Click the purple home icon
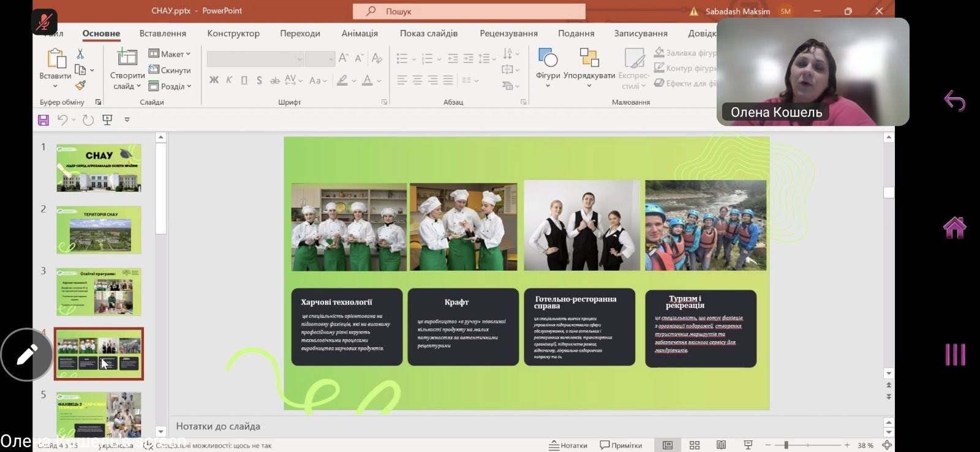Viewport: 980px width, 452px height. coord(954,228)
